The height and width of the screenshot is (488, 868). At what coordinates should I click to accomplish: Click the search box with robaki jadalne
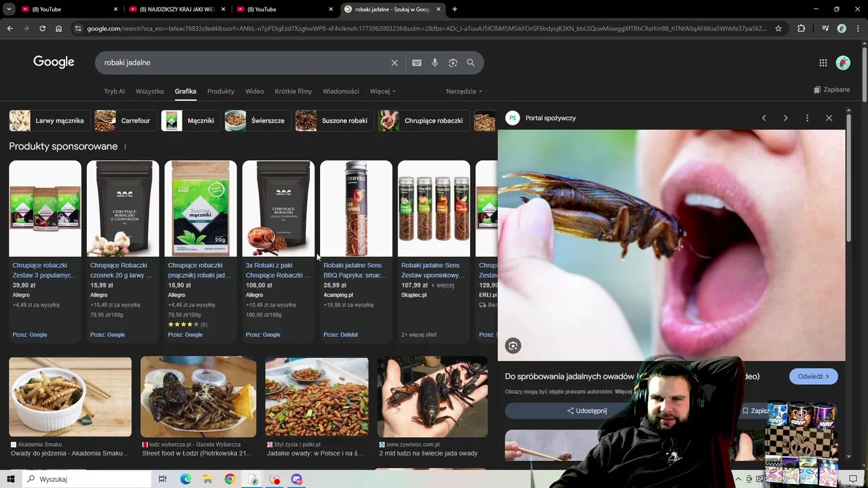(244, 62)
